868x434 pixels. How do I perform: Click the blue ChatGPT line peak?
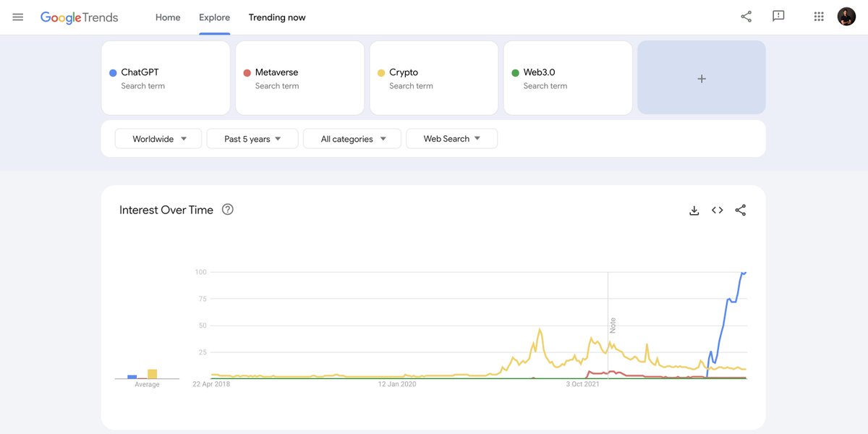743,273
